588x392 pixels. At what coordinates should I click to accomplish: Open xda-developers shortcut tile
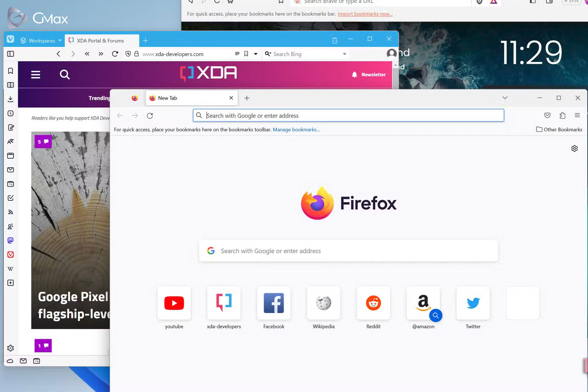pos(224,303)
